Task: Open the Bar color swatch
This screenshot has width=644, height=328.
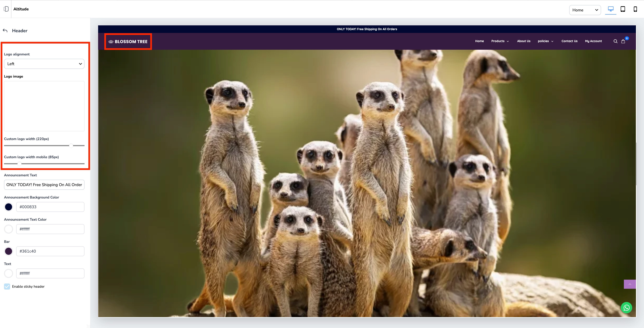Action: tap(9, 251)
